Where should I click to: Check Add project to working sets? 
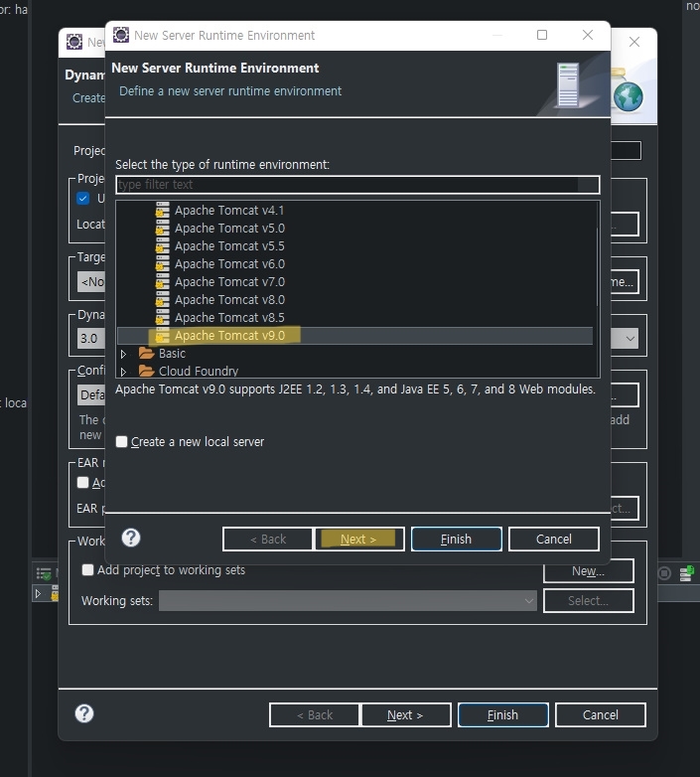click(x=87, y=570)
